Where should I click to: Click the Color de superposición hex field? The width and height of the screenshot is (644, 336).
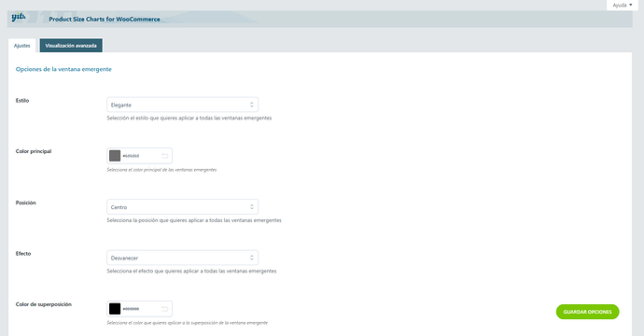(x=140, y=309)
